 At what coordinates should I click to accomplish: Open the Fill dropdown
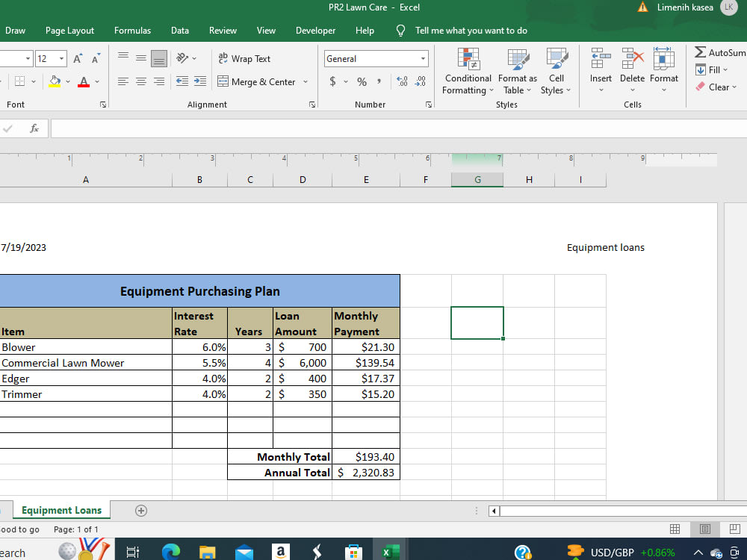(712, 70)
